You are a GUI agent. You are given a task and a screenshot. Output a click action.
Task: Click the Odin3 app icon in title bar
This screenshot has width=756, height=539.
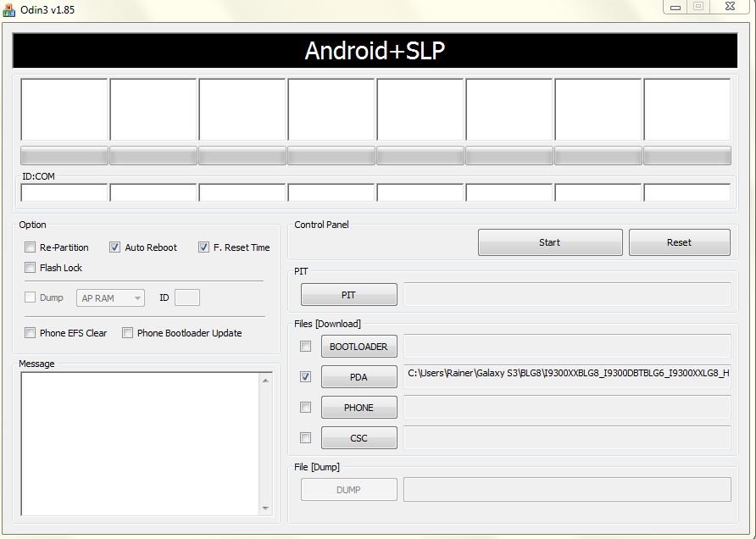[x=8, y=9]
